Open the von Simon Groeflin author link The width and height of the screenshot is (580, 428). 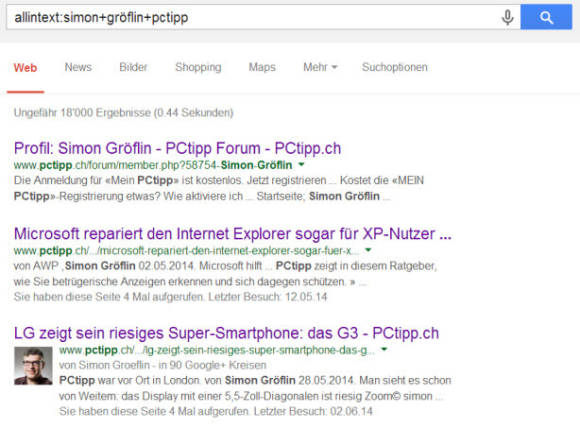coord(104,365)
